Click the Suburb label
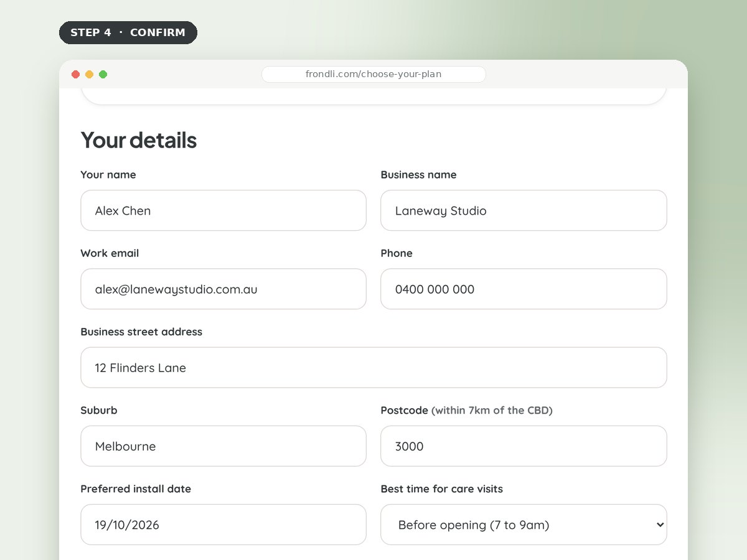The height and width of the screenshot is (560, 747). coord(99,410)
